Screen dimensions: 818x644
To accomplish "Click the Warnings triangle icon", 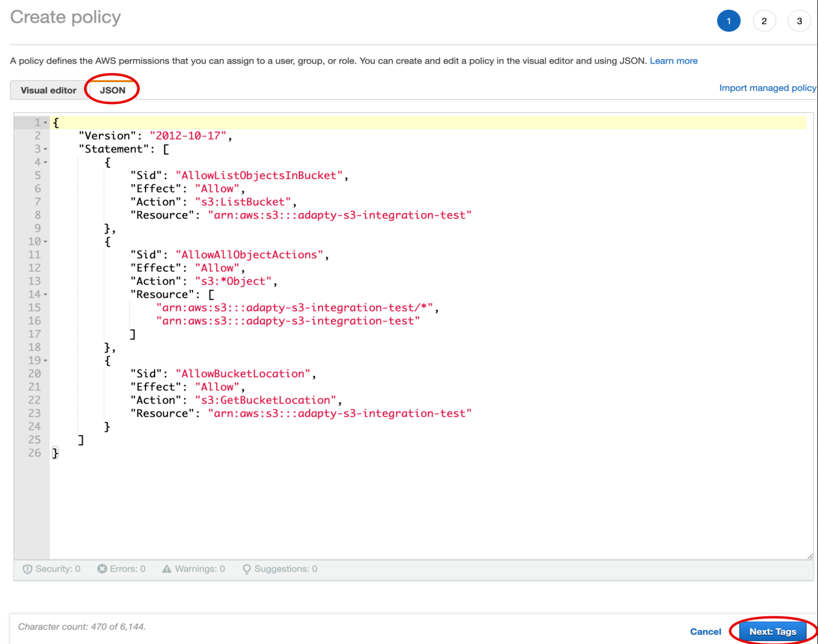I will pyautogui.click(x=167, y=569).
